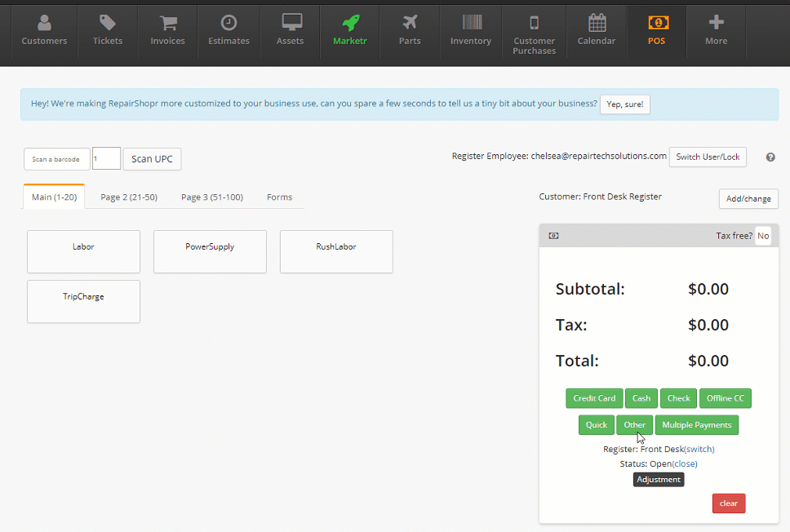Image resolution: width=790 pixels, height=532 pixels.
Task: Click the register switch link
Action: [x=699, y=449]
